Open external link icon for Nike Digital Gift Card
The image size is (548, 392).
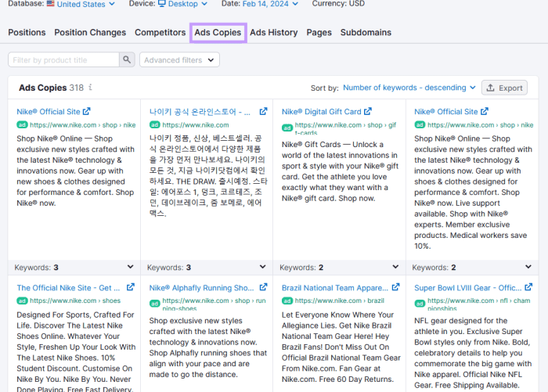[x=368, y=112]
